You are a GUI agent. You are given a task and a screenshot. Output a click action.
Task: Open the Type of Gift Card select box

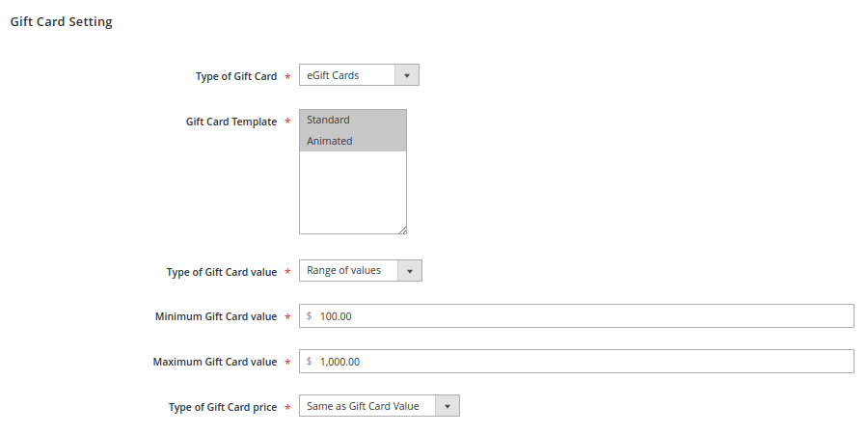[347, 75]
